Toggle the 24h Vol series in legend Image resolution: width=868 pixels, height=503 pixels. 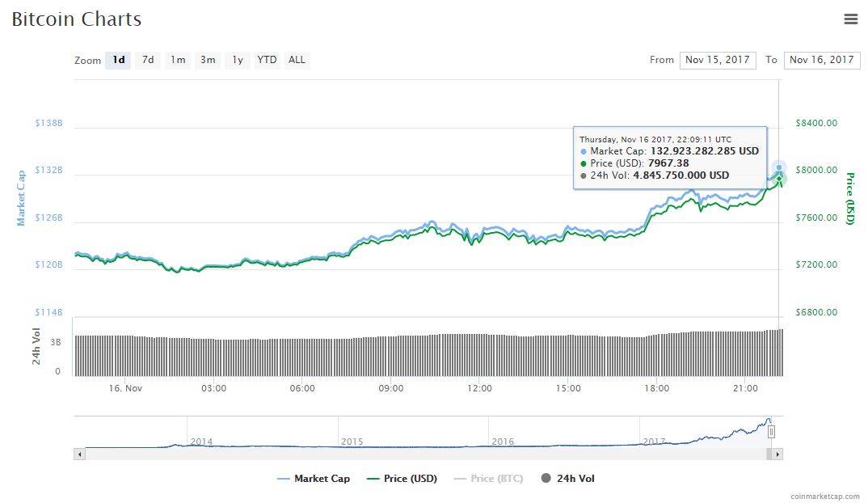[x=567, y=478]
